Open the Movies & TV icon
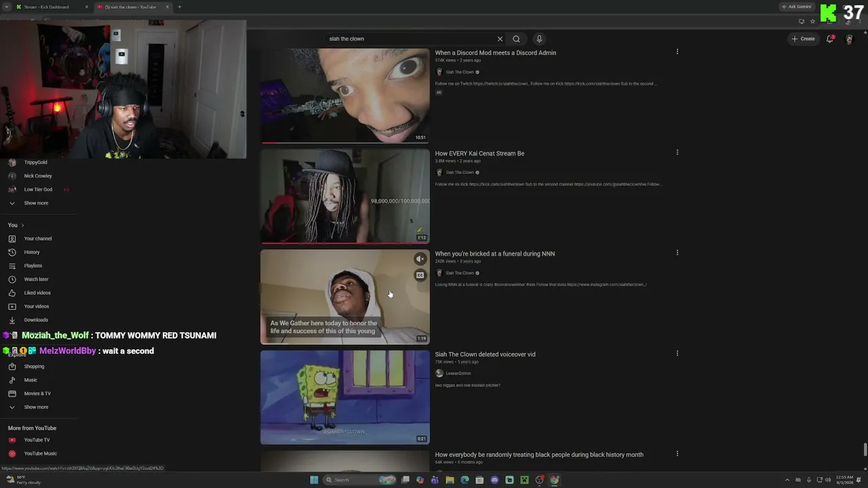The height and width of the screenshot is (488, 868). click(x=12, y=394)
